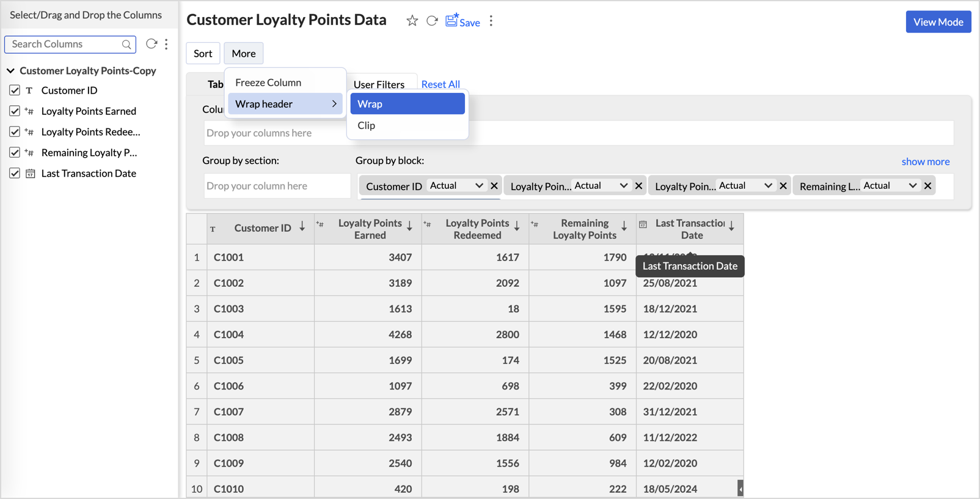Click the favorite star icon
Viewport: 980px width, 499px height.
click(412, 21)
